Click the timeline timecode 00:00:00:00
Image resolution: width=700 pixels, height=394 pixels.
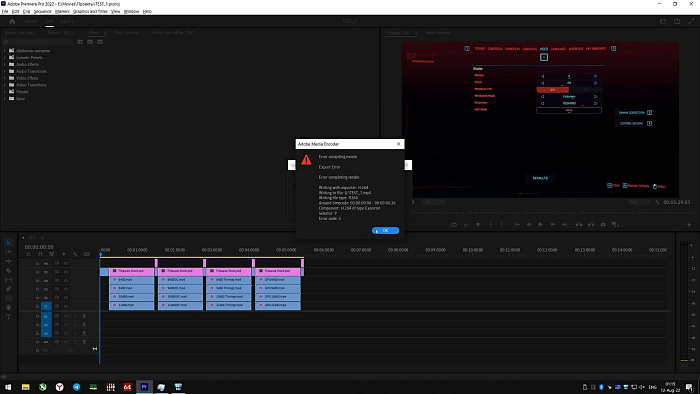pyautogui.click(x=39, y=247)
